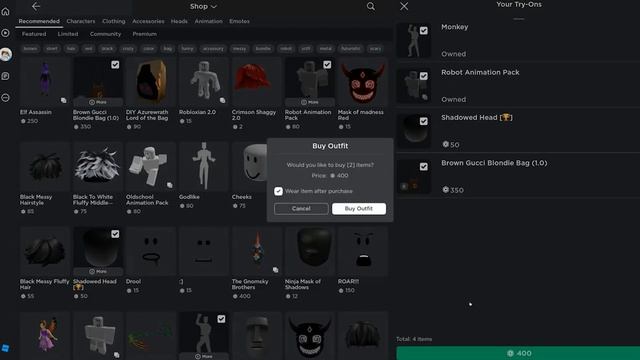Confirm with the Buy Outfit button

359,209
